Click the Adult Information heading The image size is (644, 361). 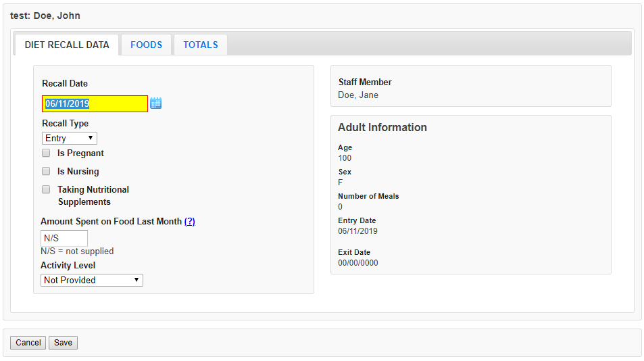[x=382, y=128]
